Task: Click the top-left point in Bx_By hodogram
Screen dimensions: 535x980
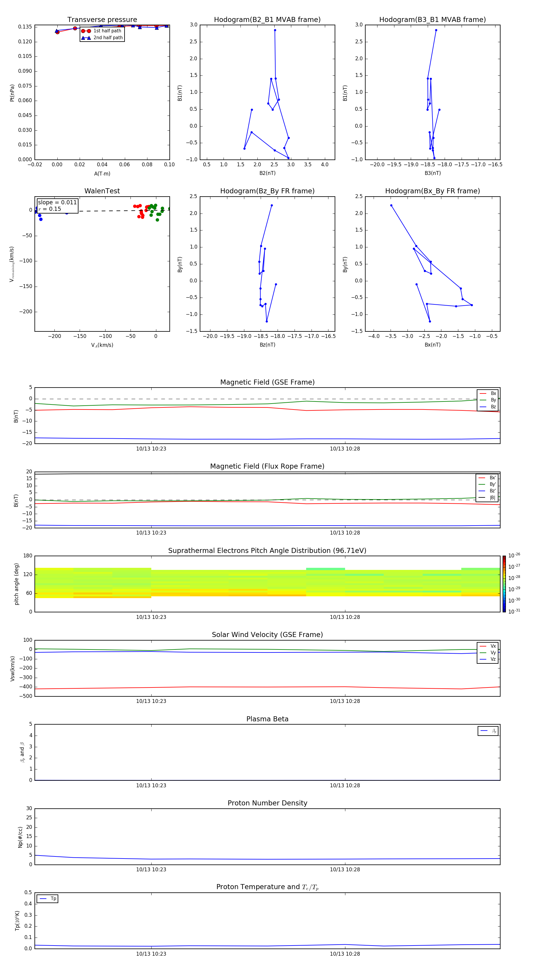Action: [391, 206]
